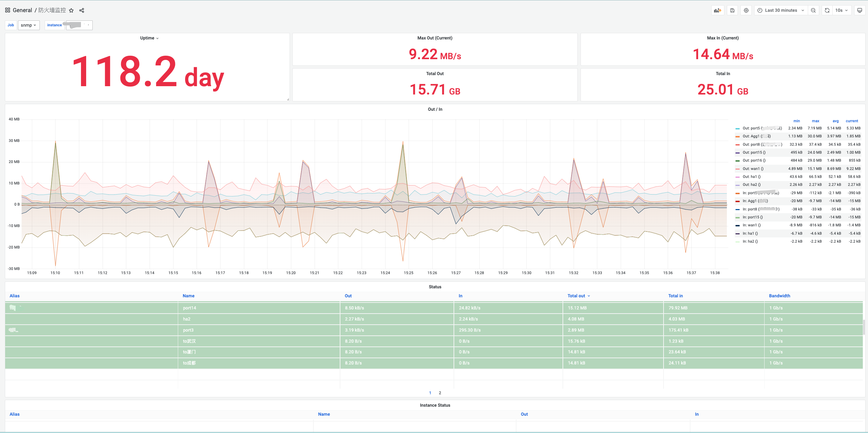Change color of Out: port8 swatch
This screenshot has height=433, width=868.
coord(738,145)
